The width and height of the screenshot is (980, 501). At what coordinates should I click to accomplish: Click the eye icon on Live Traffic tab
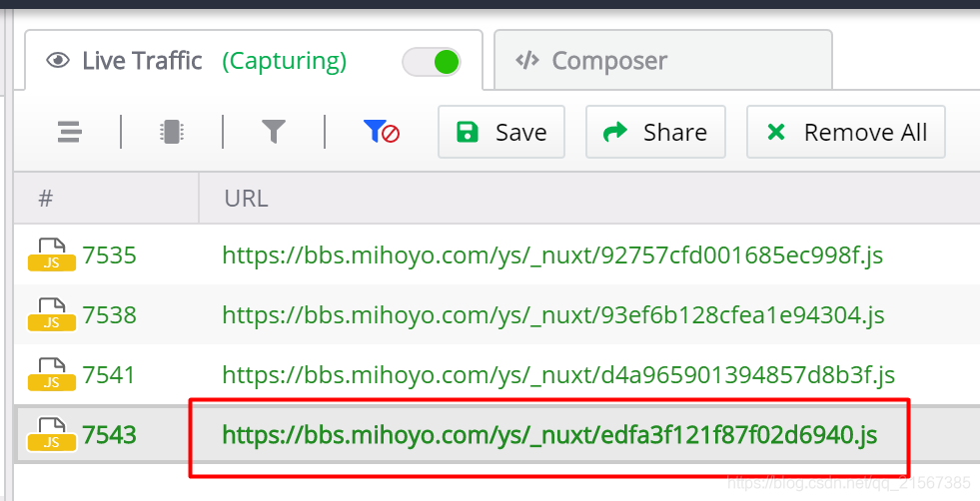58,61
